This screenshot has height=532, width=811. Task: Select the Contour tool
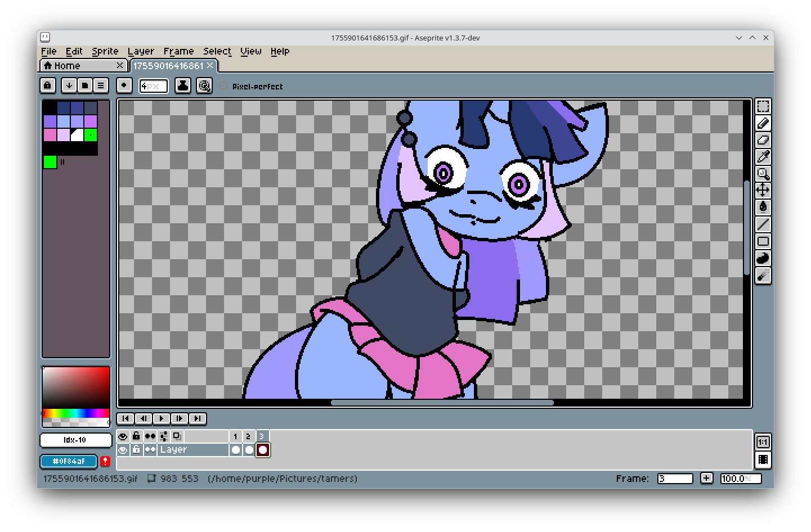click(x=763, y=258)
